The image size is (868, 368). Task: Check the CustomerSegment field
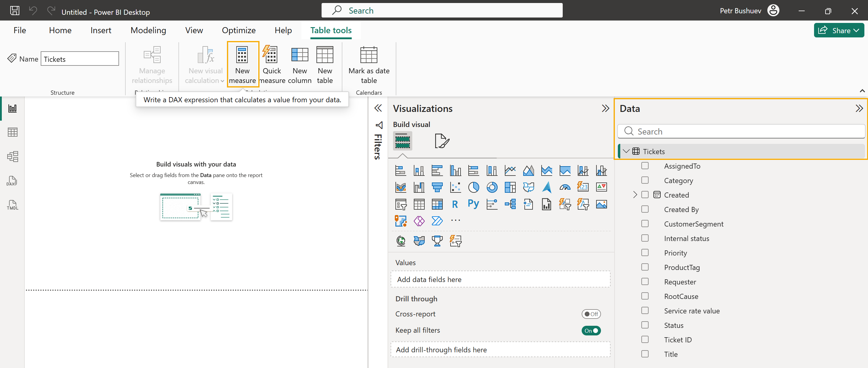pos(645,224)
